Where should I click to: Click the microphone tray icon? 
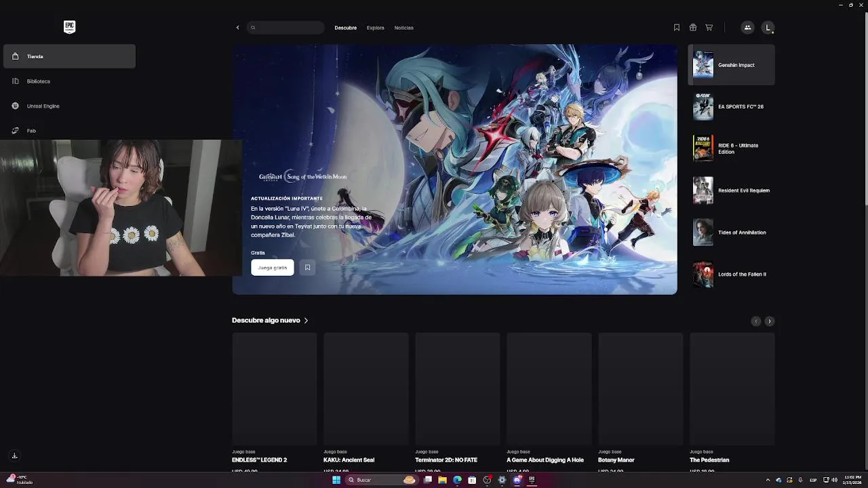pos(800,480)
